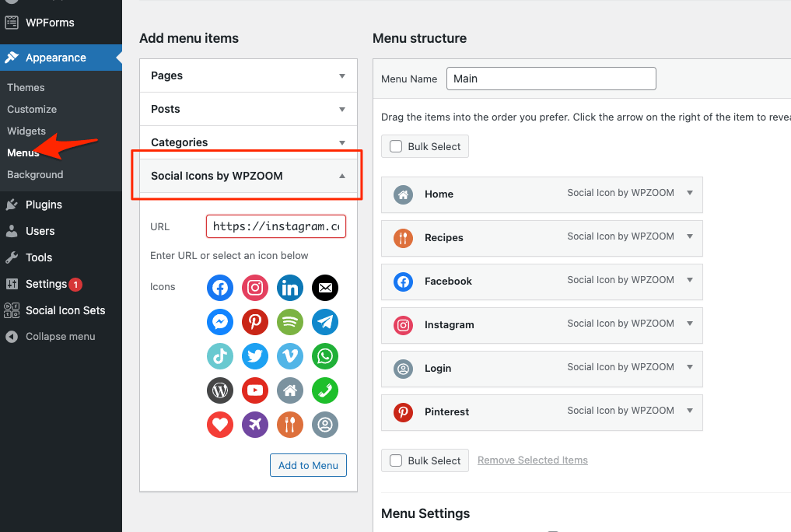This screenshot has width=791, height=532.
Task: Collapse the Social Icons by WPZOOM panel
Action: pyautogui.click(x=341, y=176)
